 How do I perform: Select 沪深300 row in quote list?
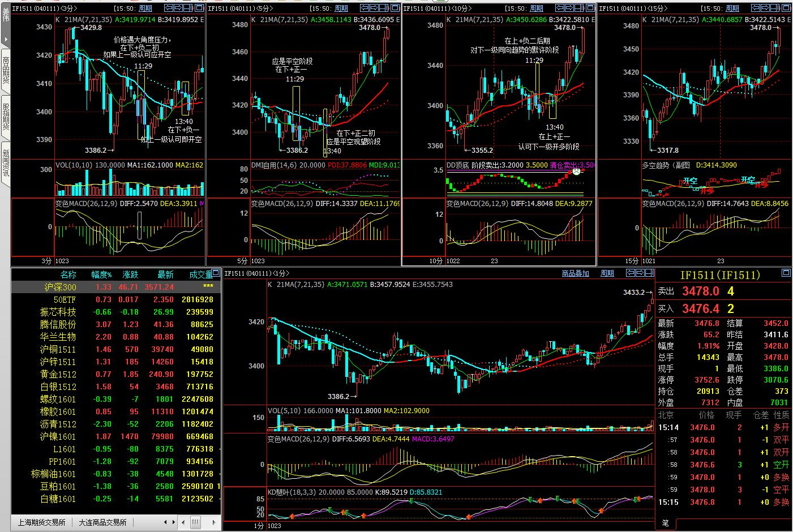point(116,287)
